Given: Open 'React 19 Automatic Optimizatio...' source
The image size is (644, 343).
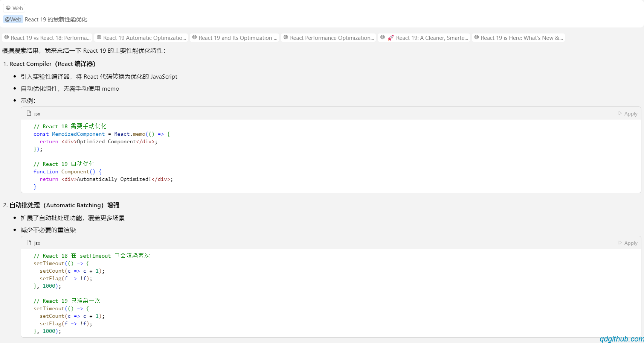Looking at the screenshot, I should click(141, 38).
